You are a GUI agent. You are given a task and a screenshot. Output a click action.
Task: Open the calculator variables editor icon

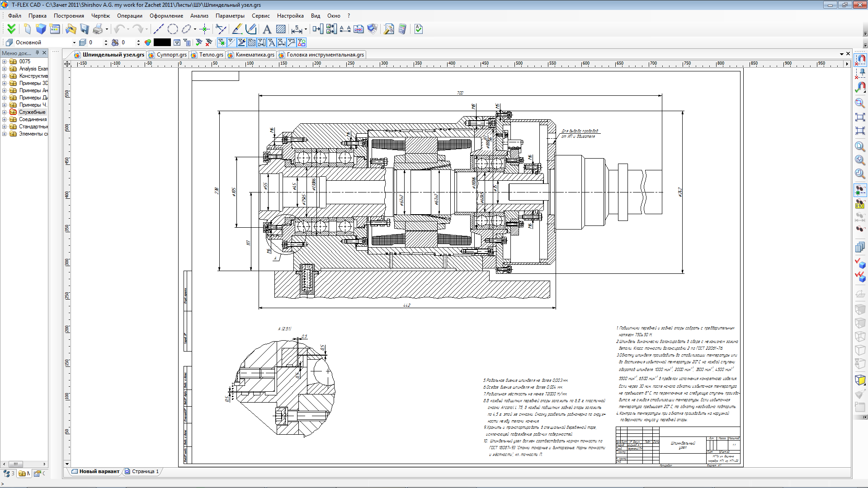[x=402, y=29]
